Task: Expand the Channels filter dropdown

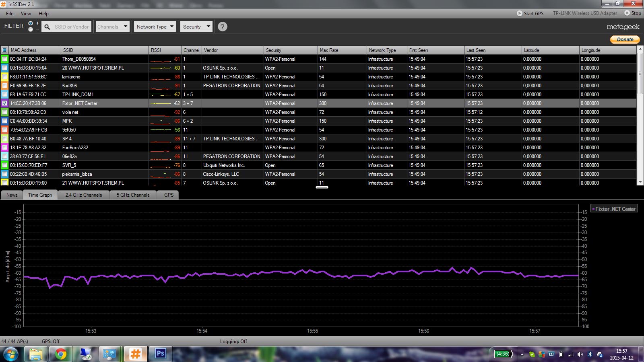Action: pos(112,27)
